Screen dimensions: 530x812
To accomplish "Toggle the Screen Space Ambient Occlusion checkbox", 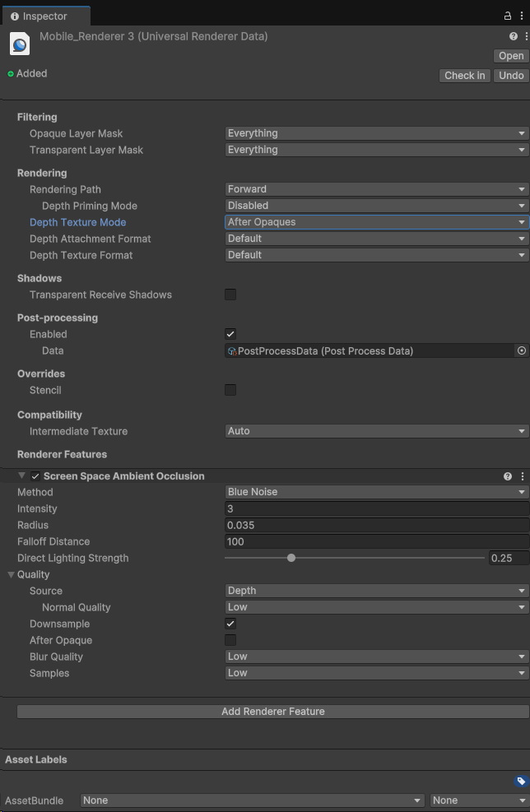I will pos(35,476).
